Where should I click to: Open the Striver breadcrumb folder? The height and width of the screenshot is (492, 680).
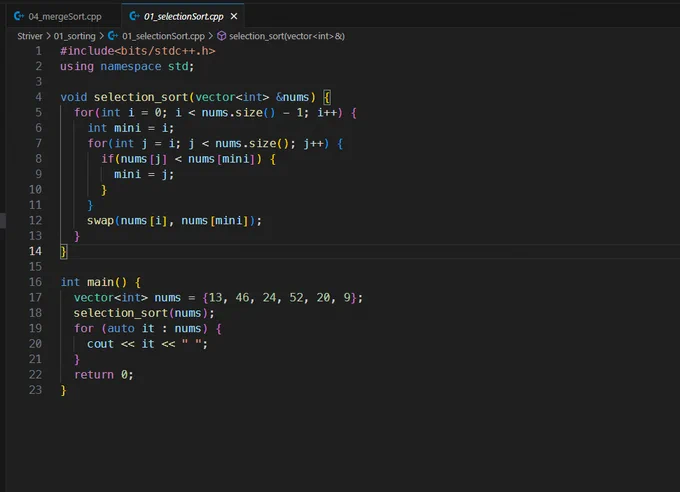tap(30, 36)
